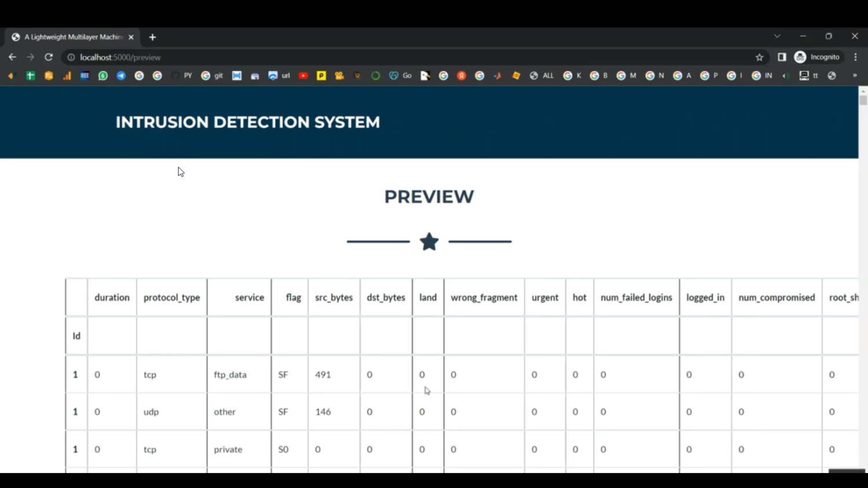Bookmark this page with the star icon
The height and width of the screenshot is (488, 868).
click(x=759, y=57)
